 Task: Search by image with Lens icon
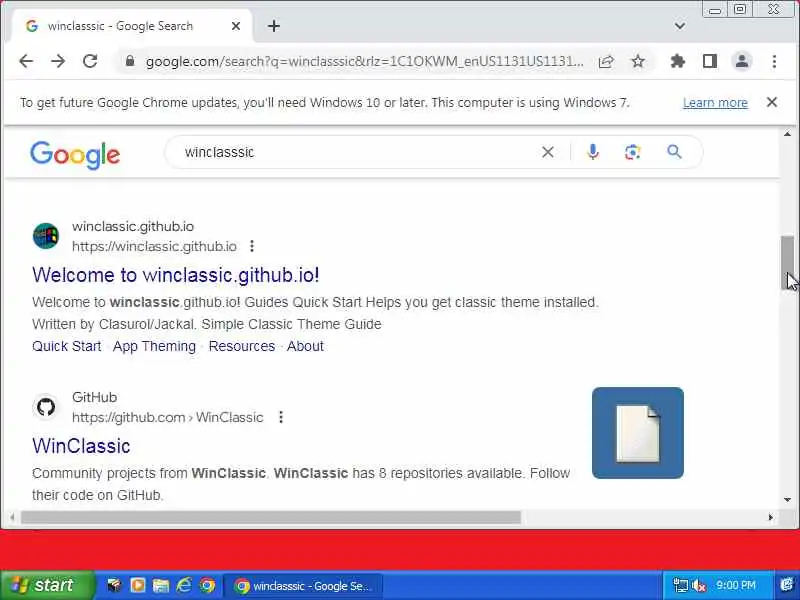click(633, 152)
